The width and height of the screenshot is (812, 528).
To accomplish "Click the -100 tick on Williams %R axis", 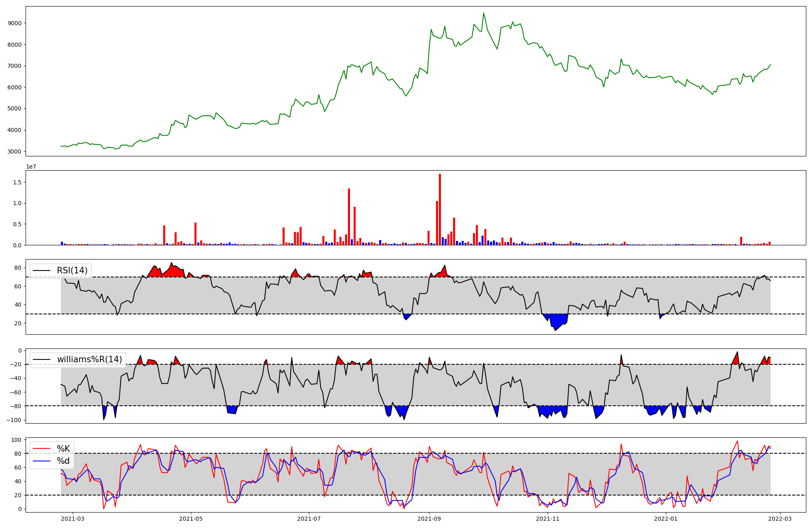I will pyautogui.click(x=13, y=420).
